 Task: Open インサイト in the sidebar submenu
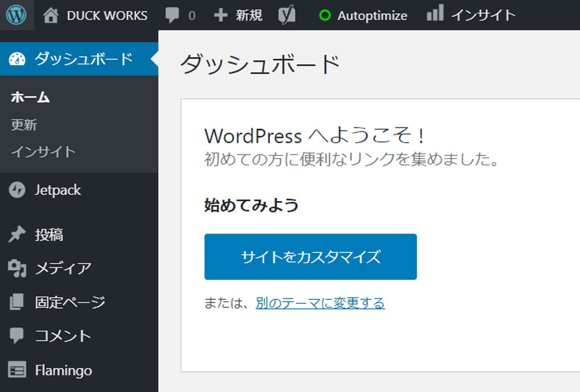point(43,152)
